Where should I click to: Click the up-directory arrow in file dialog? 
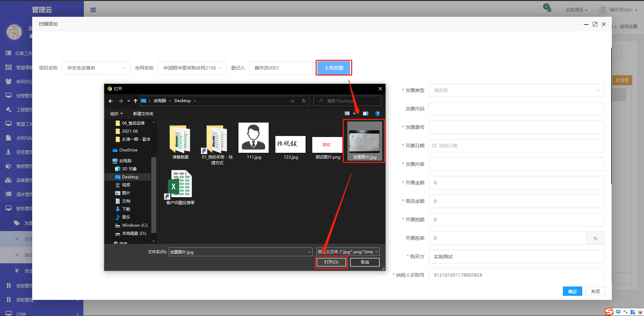click(136, 101)
